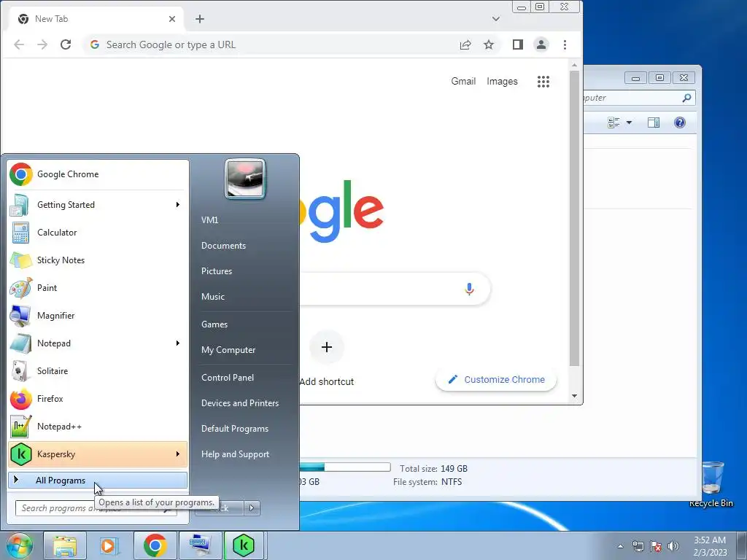Toggle Chrome side panel icon
Image resolution: width=747 pixels, height=560 pixels.
point(518,44)
